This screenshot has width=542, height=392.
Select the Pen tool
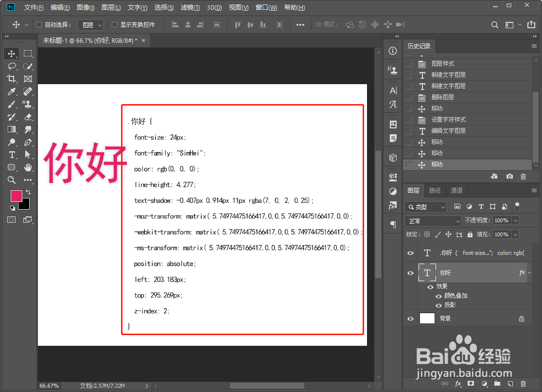pyautogui.click(x=28, y=142)
